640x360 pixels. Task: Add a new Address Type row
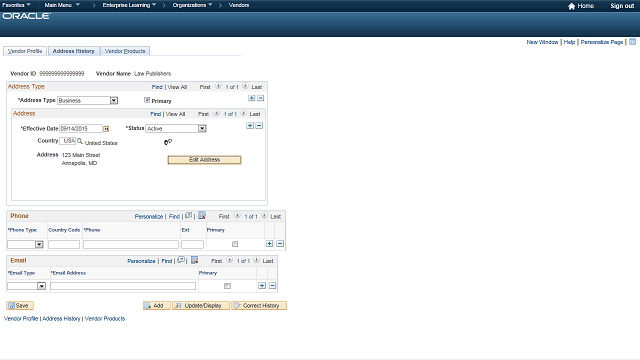pos(252,98)
